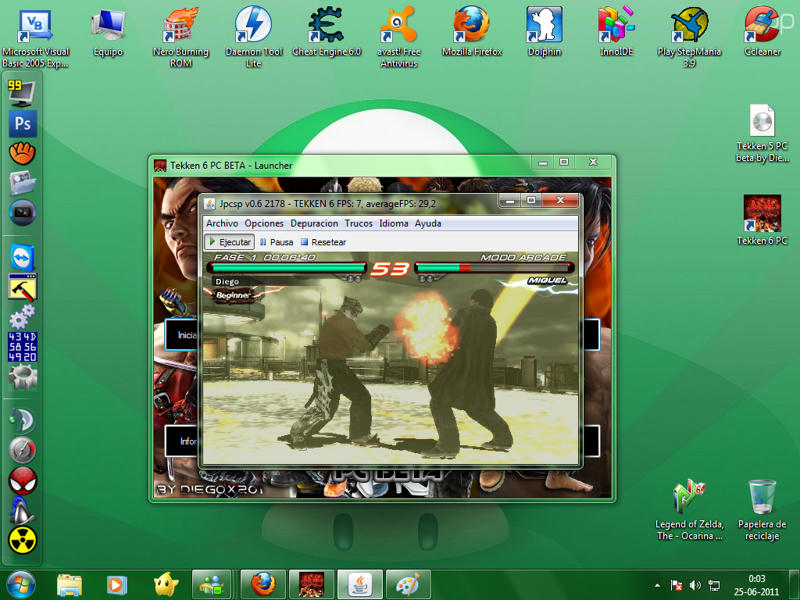The width and height of the screenshot is (800, 600).
Task: Open the Archivo menu in Jpcsp
Action: click(x=222, y=223)
